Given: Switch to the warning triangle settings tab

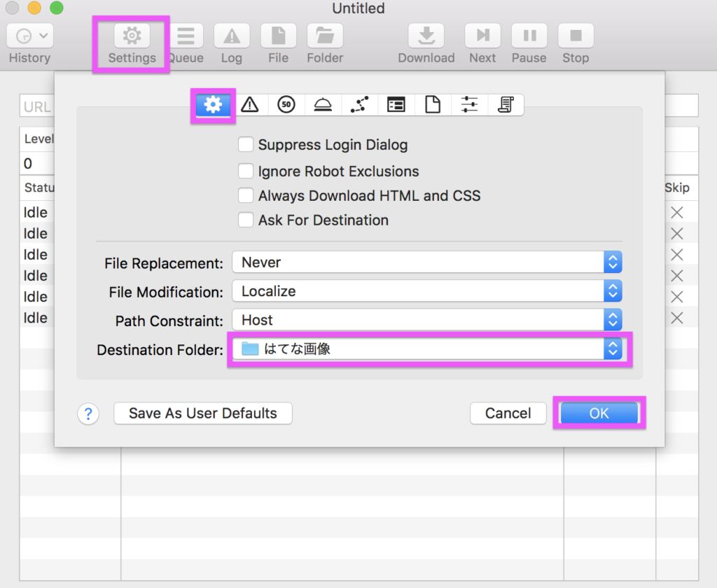Looking at the screenshot, I should [x=250, y=105].
